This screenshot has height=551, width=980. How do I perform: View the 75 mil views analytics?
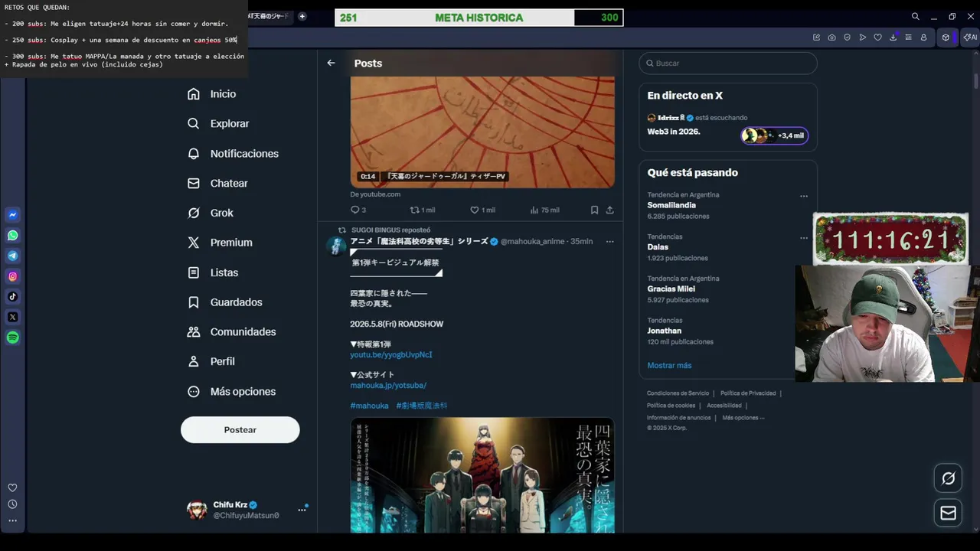(544, 210)
